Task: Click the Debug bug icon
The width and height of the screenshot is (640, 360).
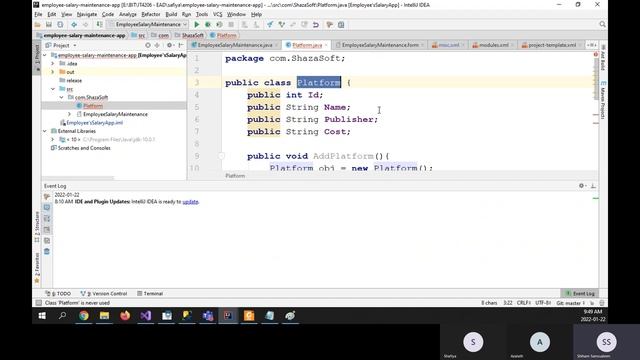Action: click(x=208, y=24)
